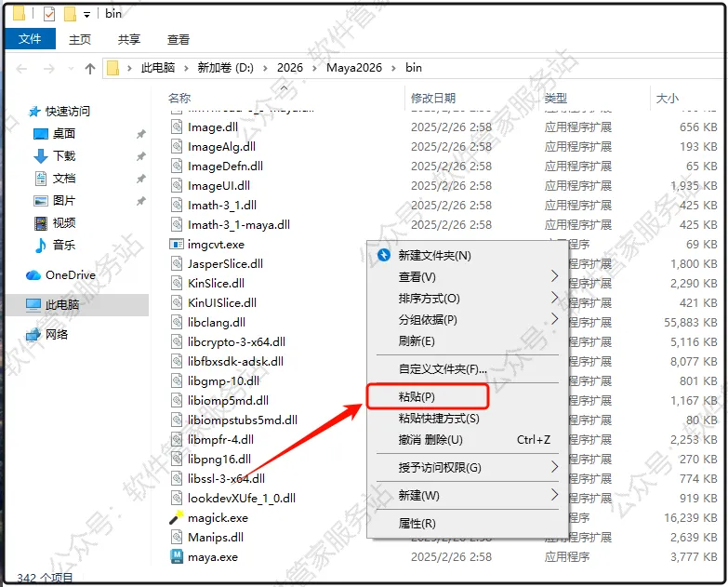Image resolution: width=728 pixels, height=587 pixels.
Task: Choose 刷新(E) in the context menu
Action: tap(468, 340)
